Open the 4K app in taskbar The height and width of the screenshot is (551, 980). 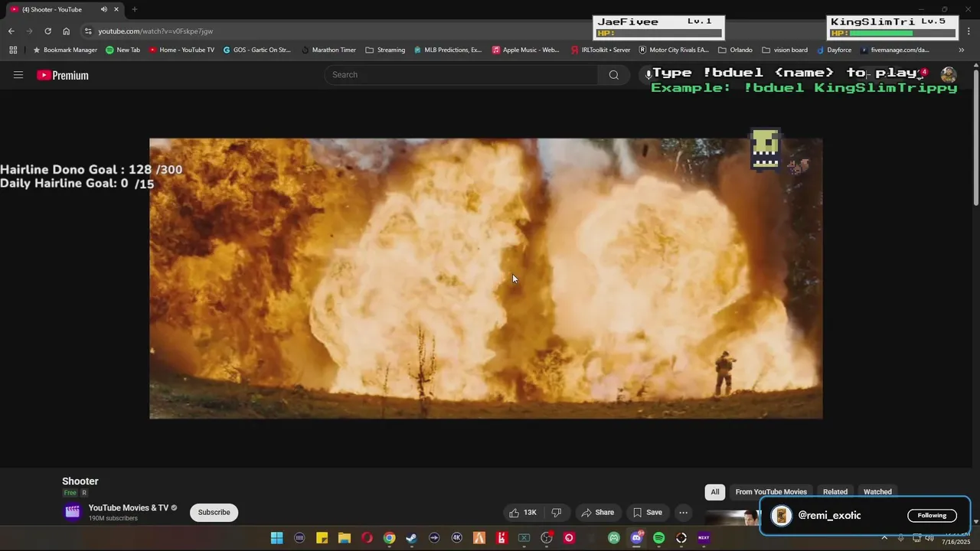coord(457,538)
